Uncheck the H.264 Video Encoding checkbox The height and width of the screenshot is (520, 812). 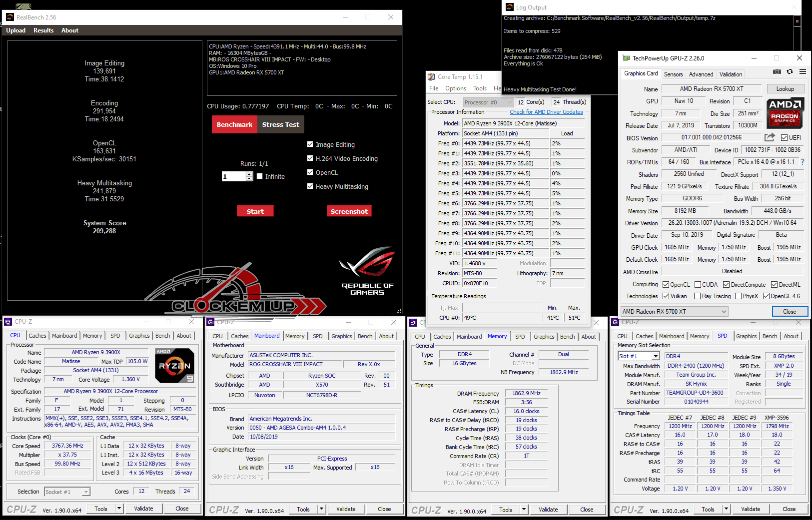coord(310,158)
